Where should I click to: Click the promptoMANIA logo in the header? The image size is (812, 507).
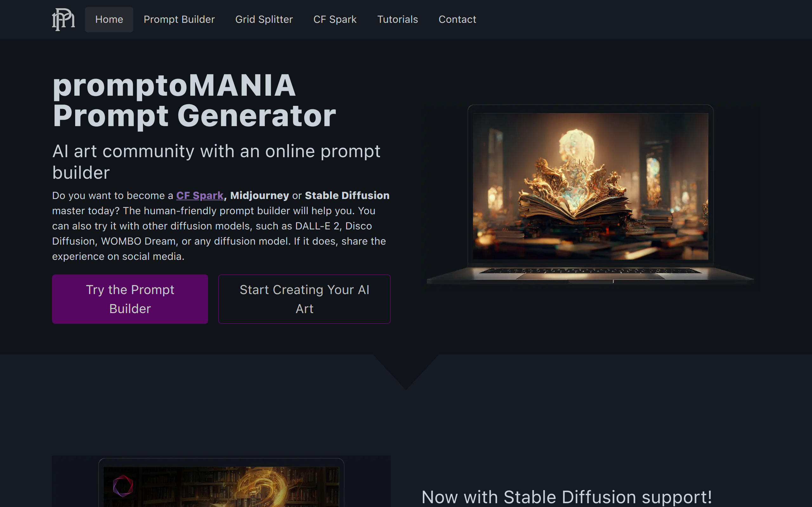point(63,19)
